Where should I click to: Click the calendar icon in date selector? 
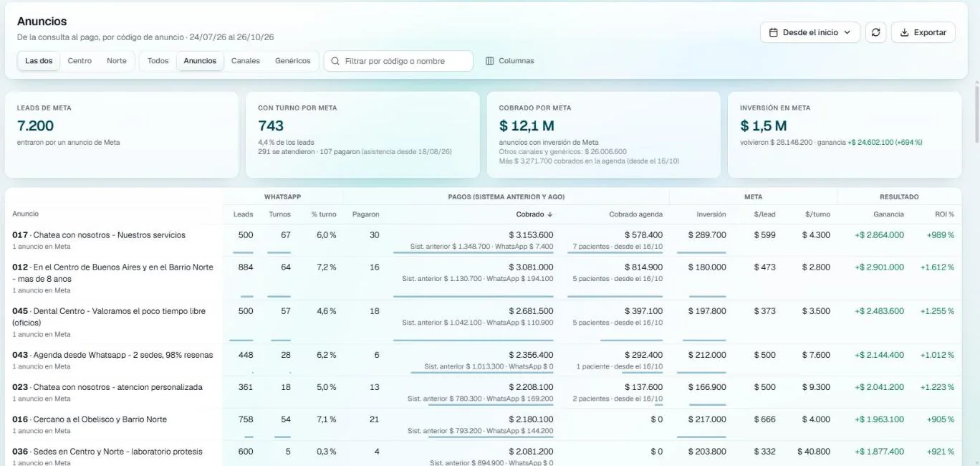[x=773, y=32]
